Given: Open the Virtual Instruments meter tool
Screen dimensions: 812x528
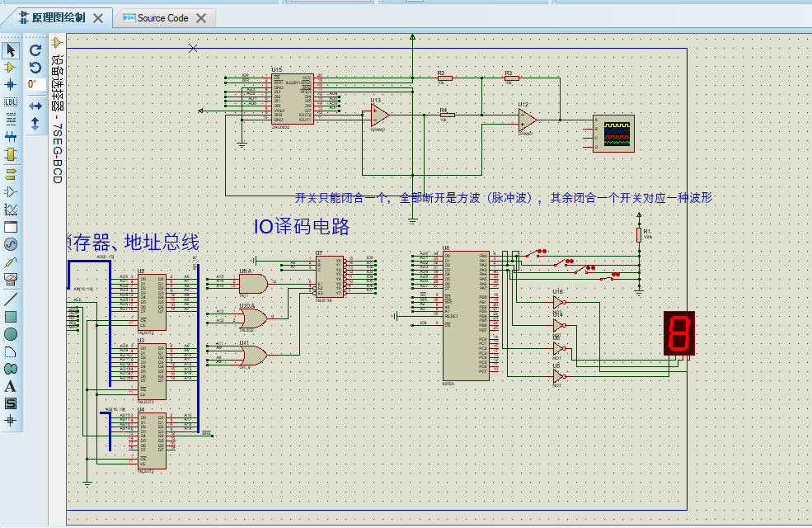Looking at the screenshot, I should point(11,280).
